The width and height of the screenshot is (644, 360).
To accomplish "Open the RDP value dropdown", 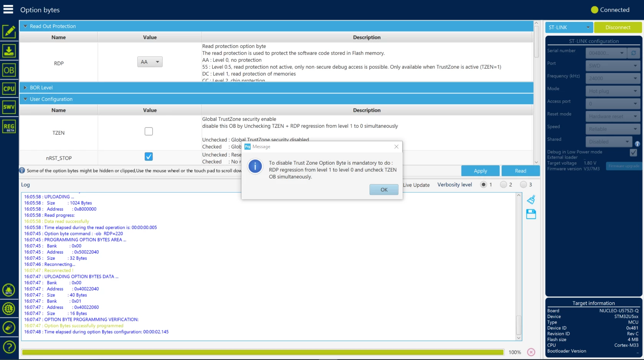I will (150, 62).
